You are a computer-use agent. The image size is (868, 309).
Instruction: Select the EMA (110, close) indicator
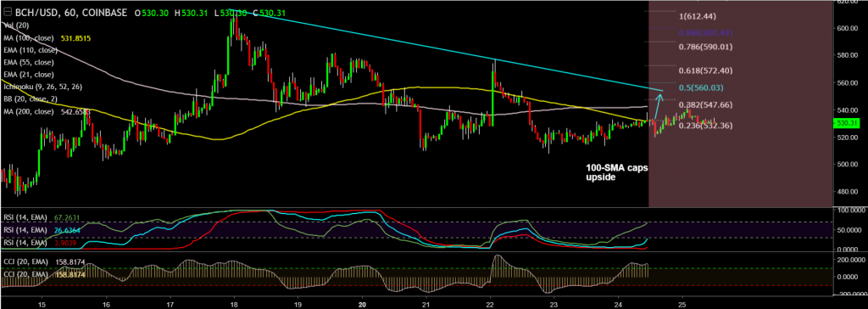pos(29,50)
